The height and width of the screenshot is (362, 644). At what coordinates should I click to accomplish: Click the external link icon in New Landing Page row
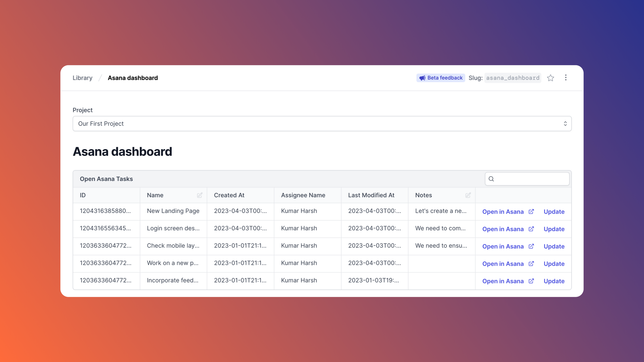531,211
